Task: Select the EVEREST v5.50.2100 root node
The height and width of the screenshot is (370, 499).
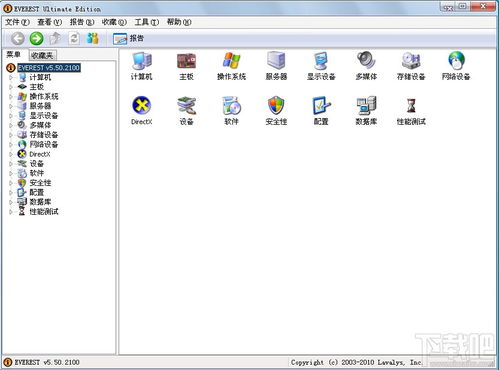Action: pos(49,68)
